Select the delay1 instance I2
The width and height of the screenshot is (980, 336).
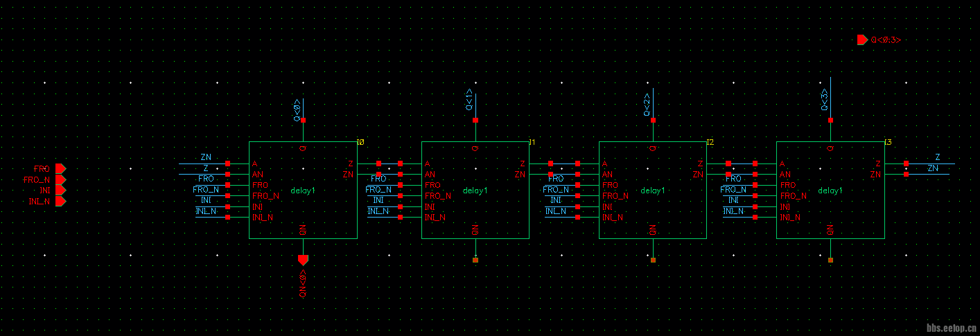click(653, 190)
